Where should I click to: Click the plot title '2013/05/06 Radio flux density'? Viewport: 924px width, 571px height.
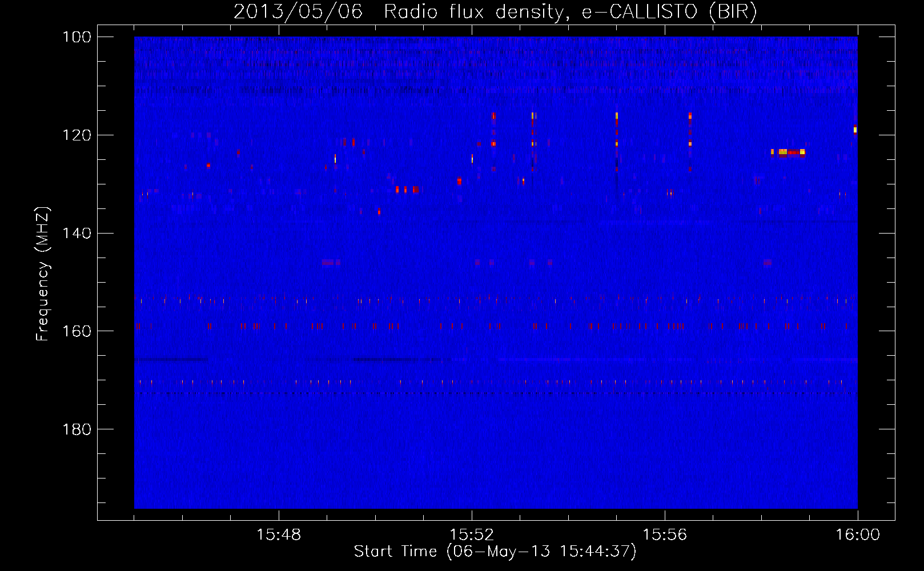(399, 12)
